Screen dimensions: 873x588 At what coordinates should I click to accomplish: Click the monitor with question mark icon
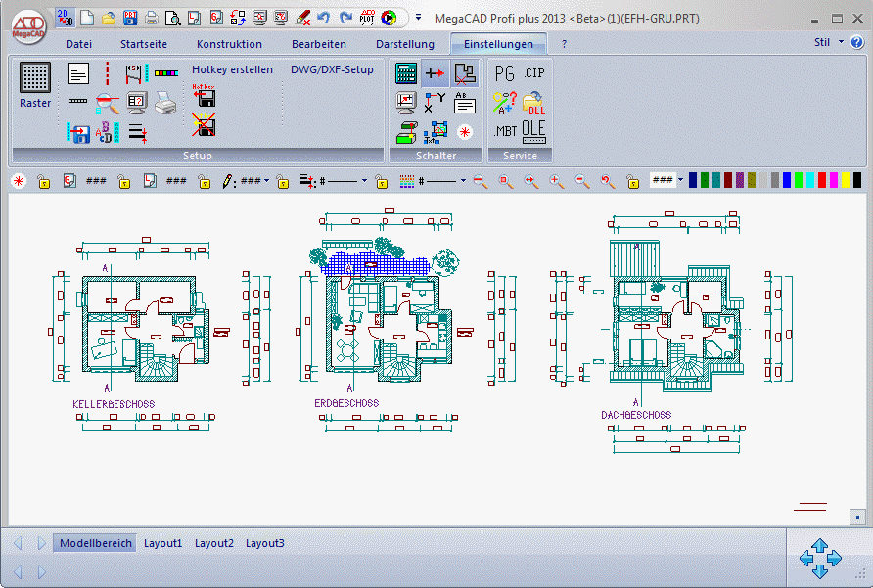(137, 103)
